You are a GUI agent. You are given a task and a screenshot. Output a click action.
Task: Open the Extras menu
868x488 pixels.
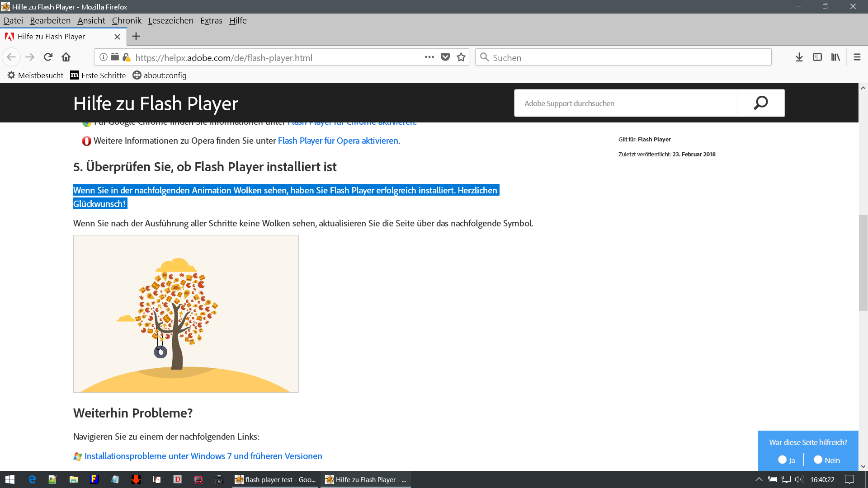click(211, 20)
